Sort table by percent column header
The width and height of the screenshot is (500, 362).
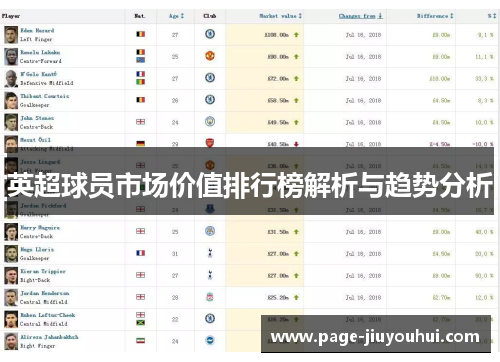point(492,16)
